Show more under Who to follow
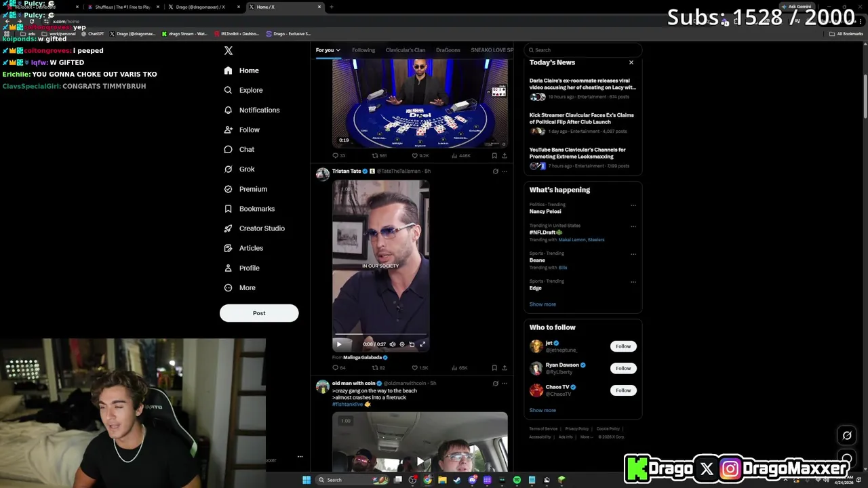 [x=542, y=410]
